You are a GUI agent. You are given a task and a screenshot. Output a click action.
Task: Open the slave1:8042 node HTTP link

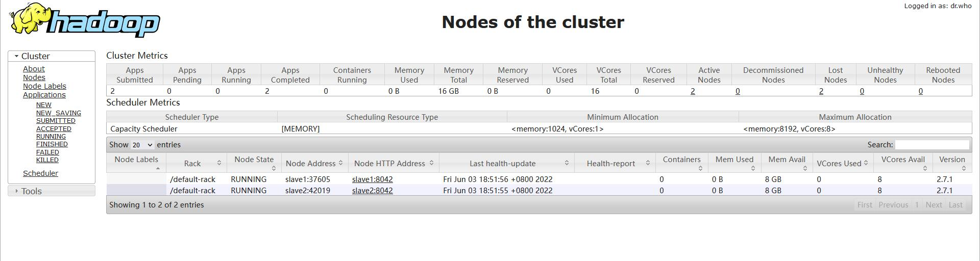pyautogui.click(x=373, y=179)
